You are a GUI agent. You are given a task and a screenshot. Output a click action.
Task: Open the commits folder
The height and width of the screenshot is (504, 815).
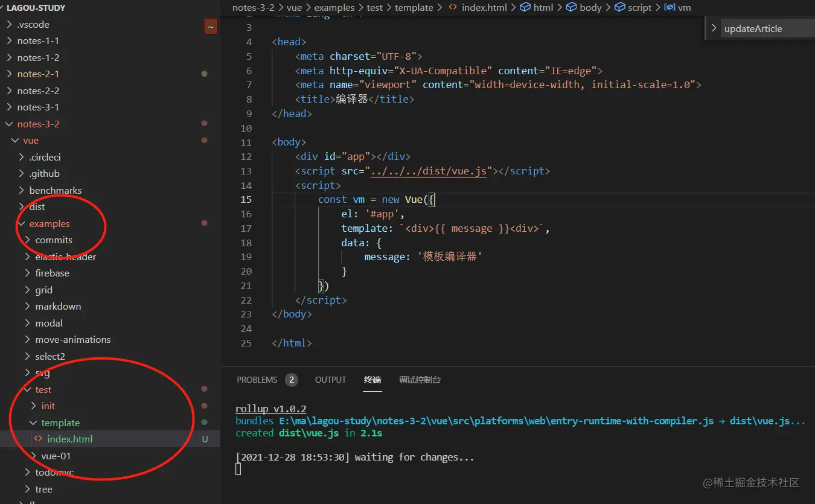[53, 240]
